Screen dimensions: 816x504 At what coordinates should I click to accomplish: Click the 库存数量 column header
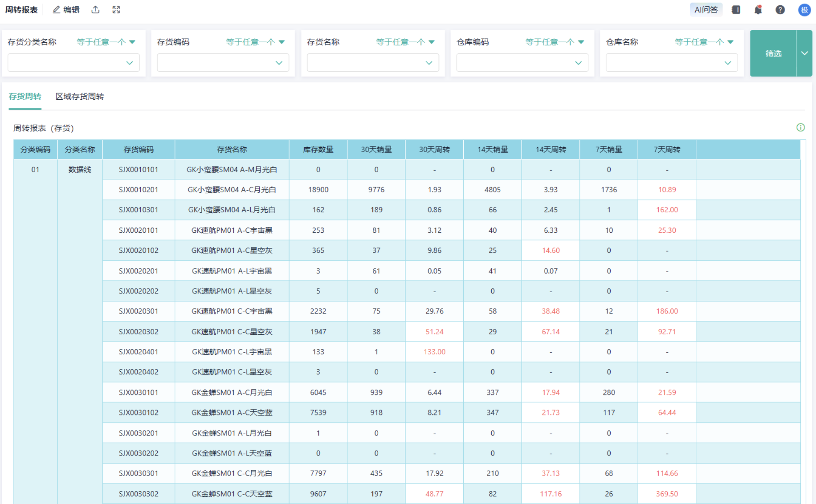[x=318, y=150]
